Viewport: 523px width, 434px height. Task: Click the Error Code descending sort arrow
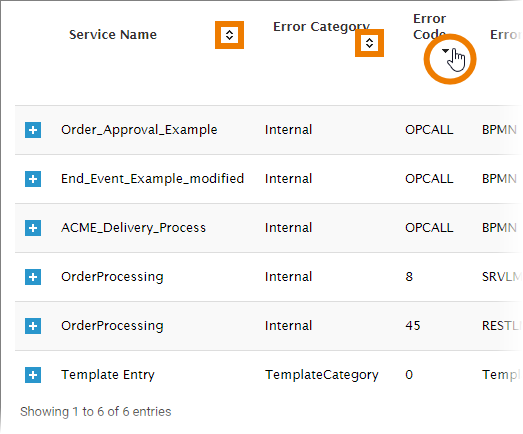[x=445, y=51]
